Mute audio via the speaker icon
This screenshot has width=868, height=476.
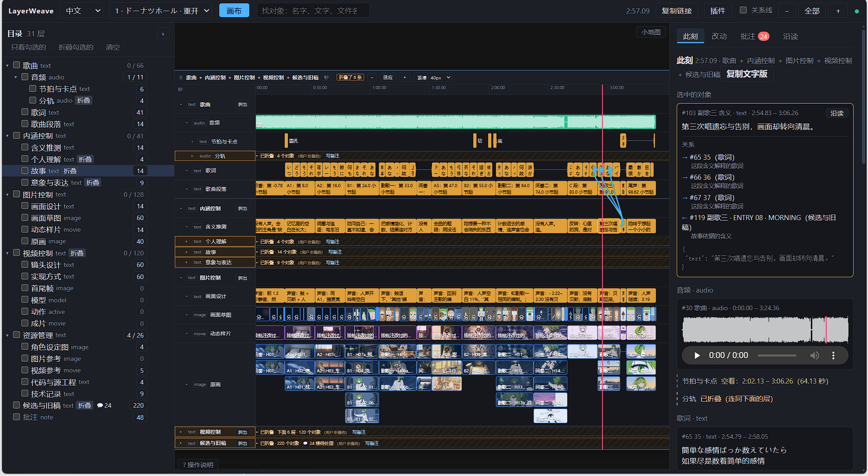click(x=815, y=355)
